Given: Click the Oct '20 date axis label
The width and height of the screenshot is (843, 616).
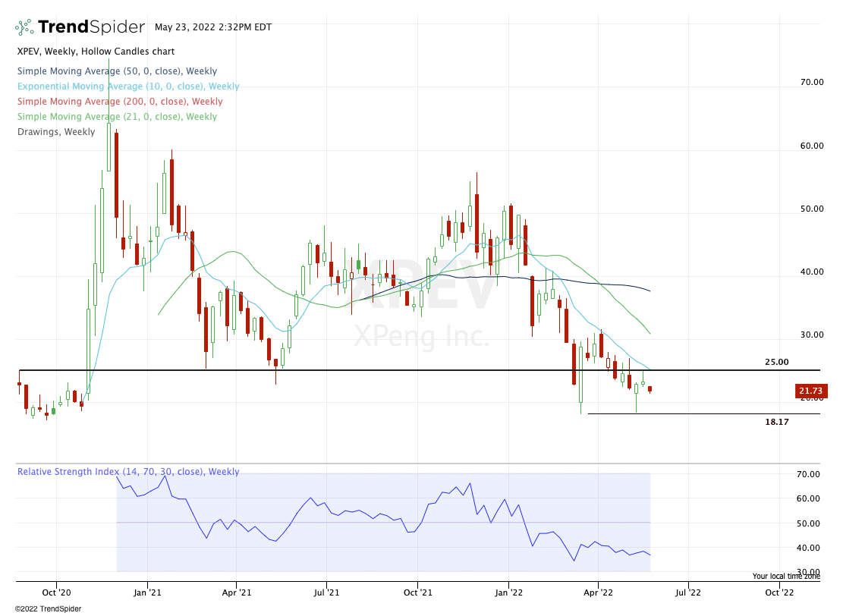Looking at the screenshot, I should 56,592.
